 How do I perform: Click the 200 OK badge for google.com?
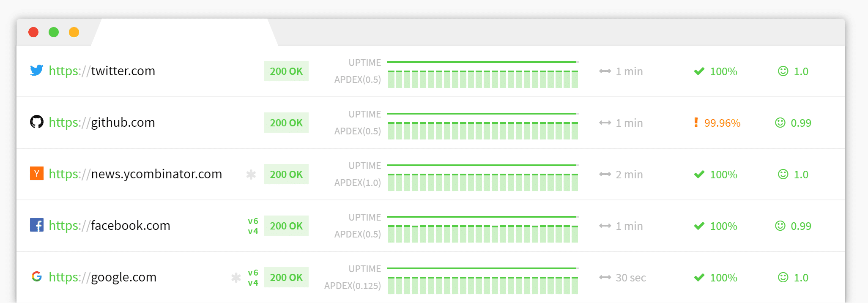[286, 278]
